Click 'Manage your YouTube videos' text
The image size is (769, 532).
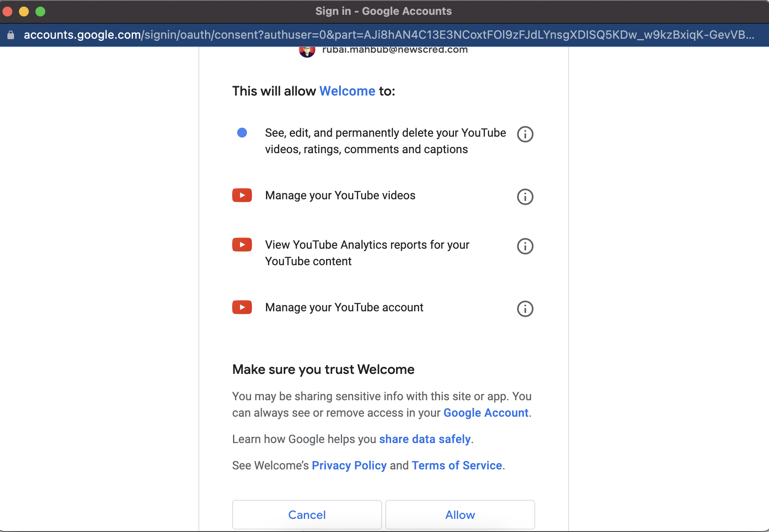click(340, 195)
